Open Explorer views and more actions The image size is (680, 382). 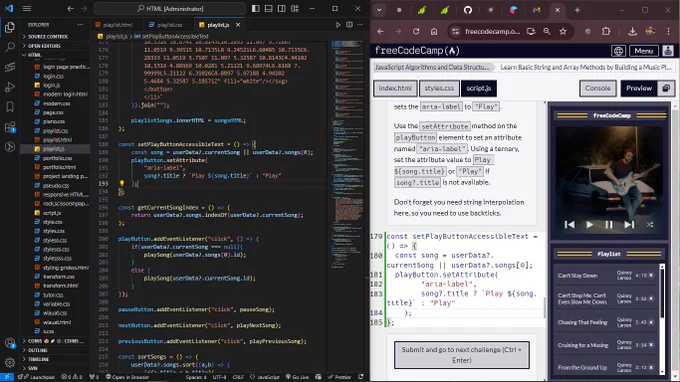80,25
